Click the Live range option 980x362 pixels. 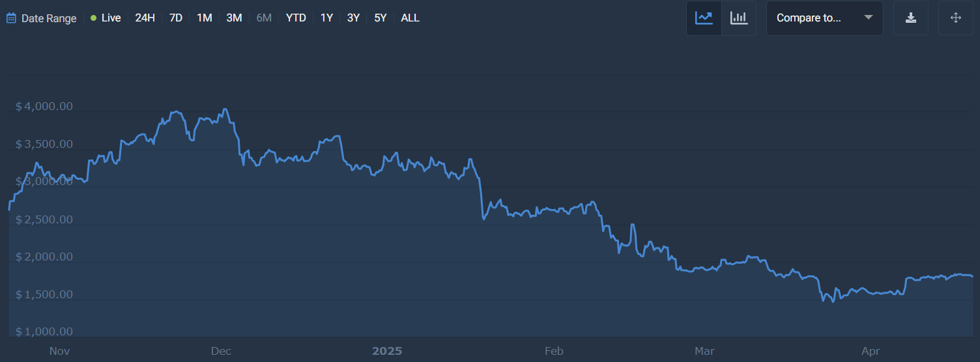111,18
